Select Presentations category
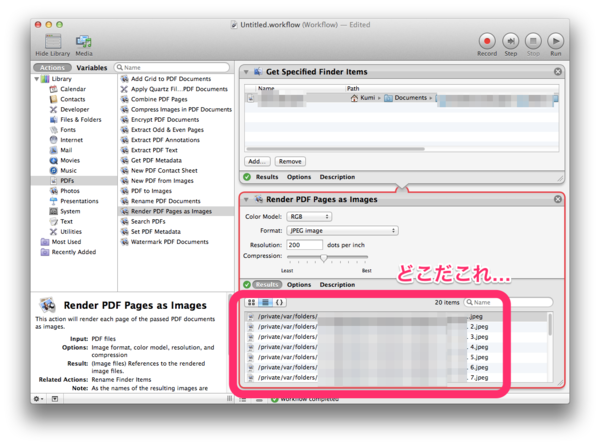The height and width of the screenshot is (446, 600). click(x=79, y=201)
